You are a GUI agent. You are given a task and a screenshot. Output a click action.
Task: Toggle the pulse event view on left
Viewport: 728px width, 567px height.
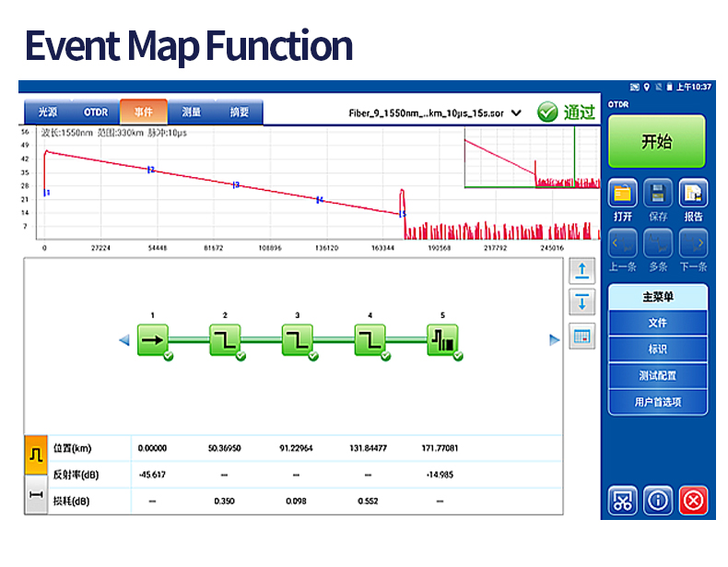point(34,455)
